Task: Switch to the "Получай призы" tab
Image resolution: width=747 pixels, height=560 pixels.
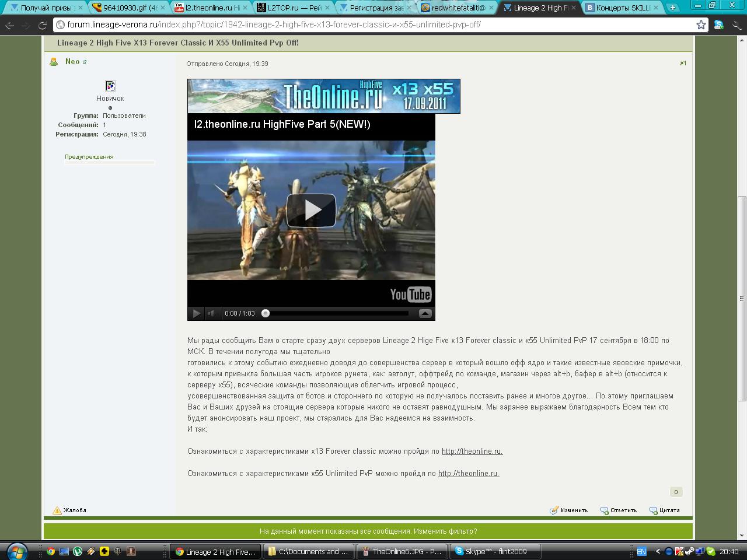Action: 46,8
